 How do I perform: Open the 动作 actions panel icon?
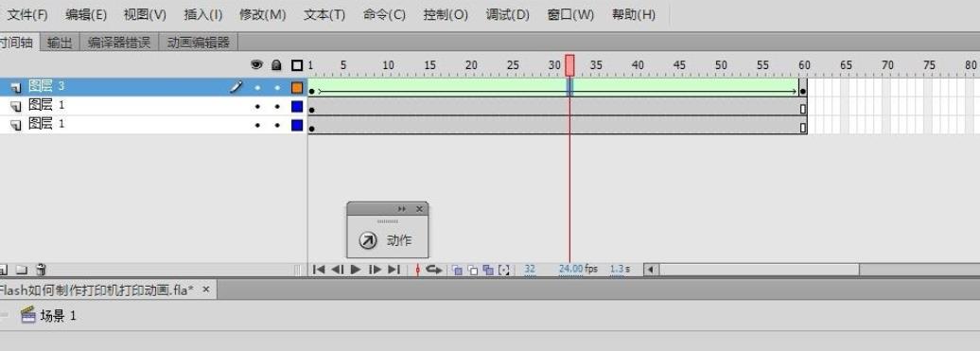[368, 240]
